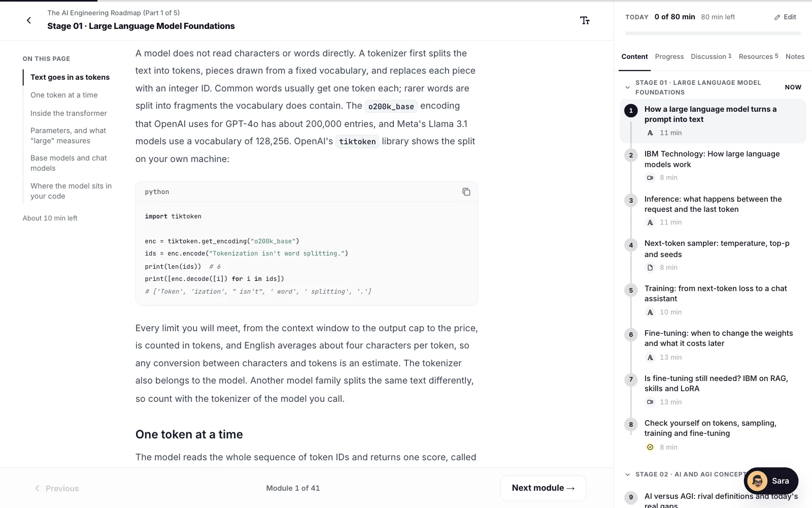
Task: Collapse Stage 01 section chevron
Action: tap(628, 87)
